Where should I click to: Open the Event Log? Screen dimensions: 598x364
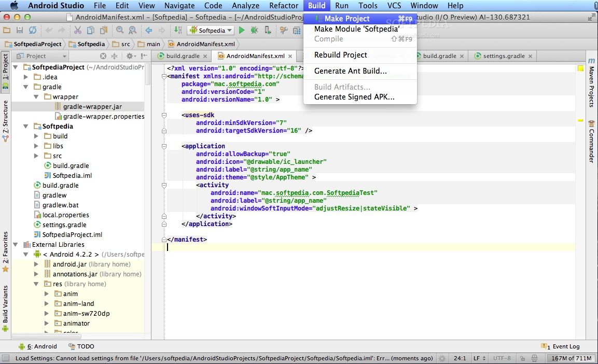coord(560,346)
